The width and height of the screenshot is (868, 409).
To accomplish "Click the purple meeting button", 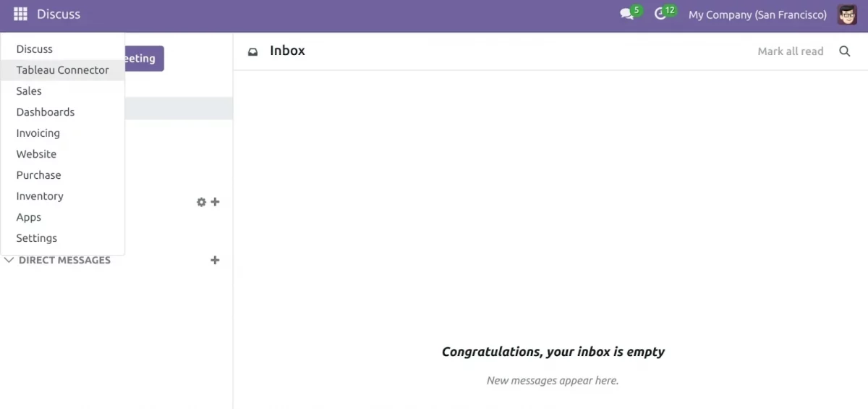I will coord(144,59).
